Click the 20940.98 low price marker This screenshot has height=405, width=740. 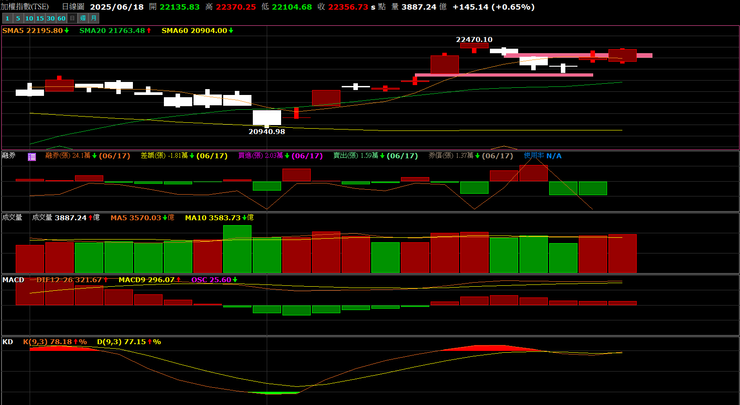click(266, 131)
